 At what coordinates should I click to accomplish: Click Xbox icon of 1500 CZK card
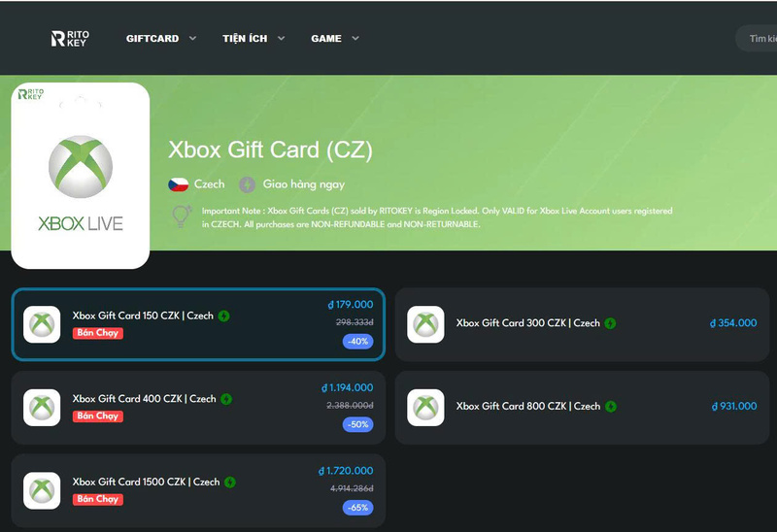pyautogui.click(x=42, y=491)
